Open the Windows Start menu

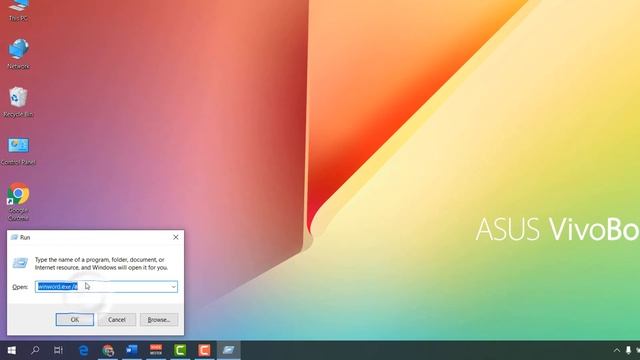11,350
